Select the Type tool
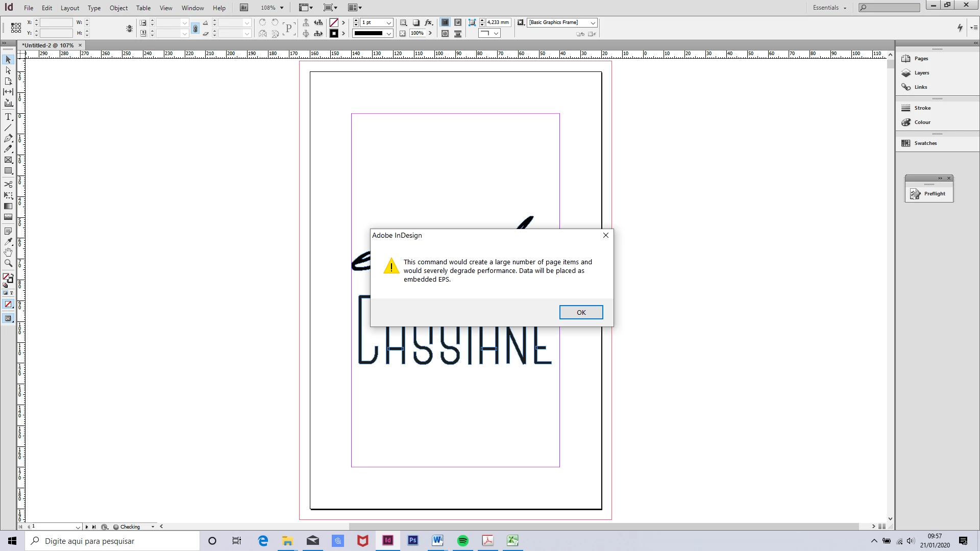Image resolution: width=980 pixels, height=551 pixels. 8,117
